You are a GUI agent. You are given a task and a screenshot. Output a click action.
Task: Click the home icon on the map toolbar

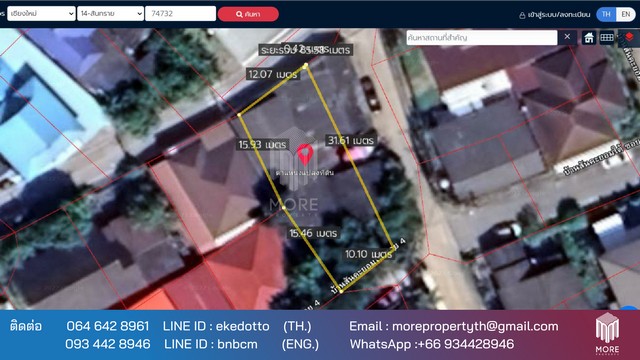point(589,38)
